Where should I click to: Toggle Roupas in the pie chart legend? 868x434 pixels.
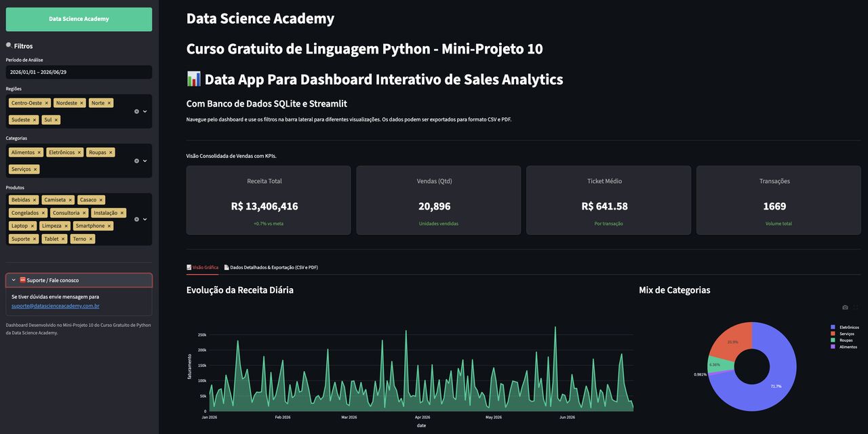click(x=842, y=340)
